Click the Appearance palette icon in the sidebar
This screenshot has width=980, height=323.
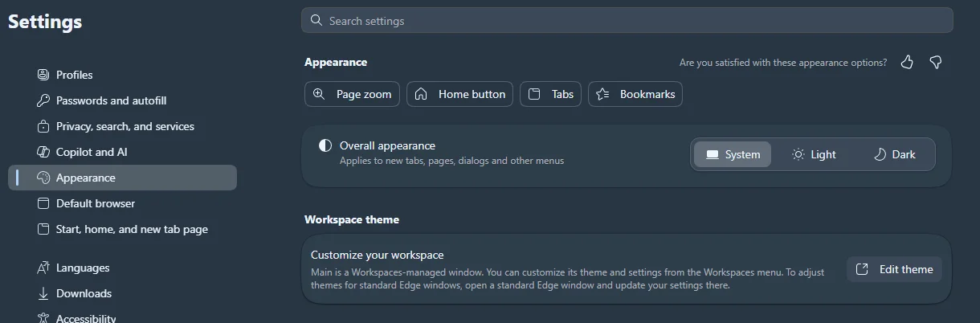(43, 178)
